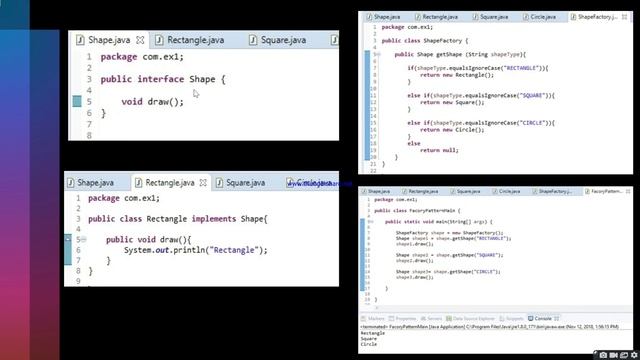Click the override marker beside public void draw()
The height and width of the screenshot is (360, 640).
[68, 239]
